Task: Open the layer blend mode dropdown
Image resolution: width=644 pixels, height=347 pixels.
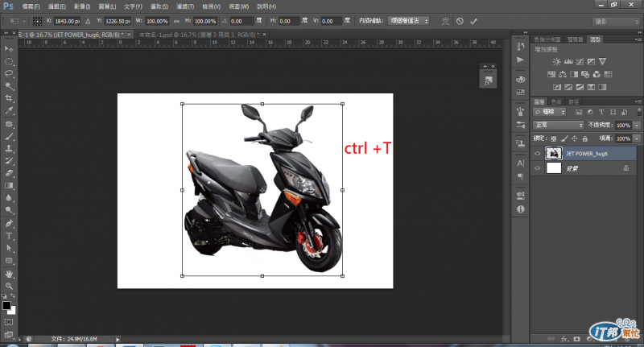Action: click(x=558, y=125)
